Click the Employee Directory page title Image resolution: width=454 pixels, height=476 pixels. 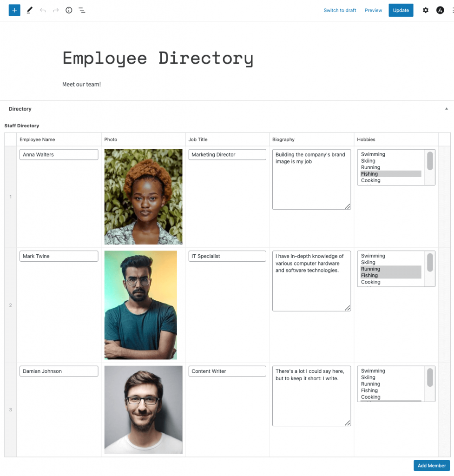(158, 58)
